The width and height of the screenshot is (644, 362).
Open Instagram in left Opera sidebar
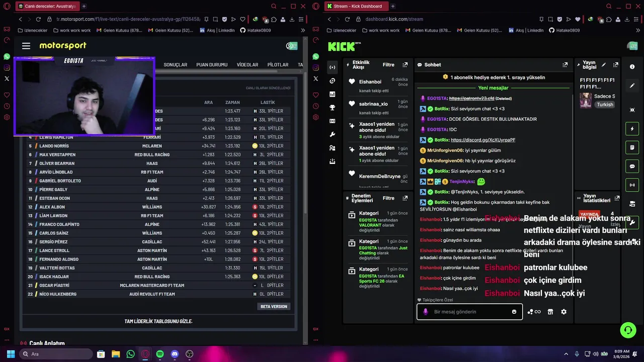coord(7,68)
